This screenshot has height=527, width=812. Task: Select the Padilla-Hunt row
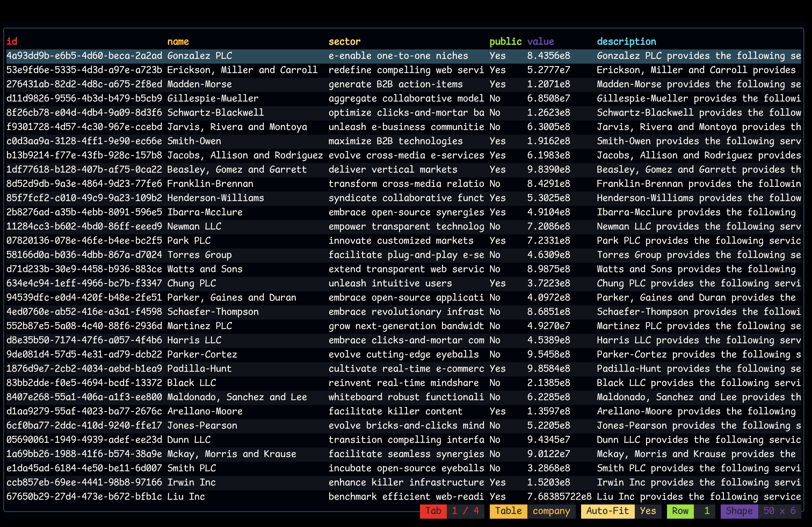click(x=199, y=368)
